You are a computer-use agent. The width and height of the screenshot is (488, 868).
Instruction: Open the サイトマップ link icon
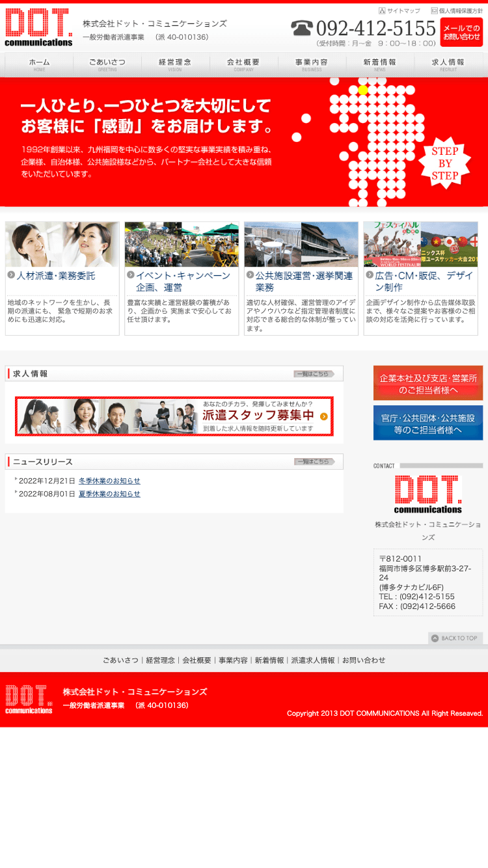coord(383,10)
